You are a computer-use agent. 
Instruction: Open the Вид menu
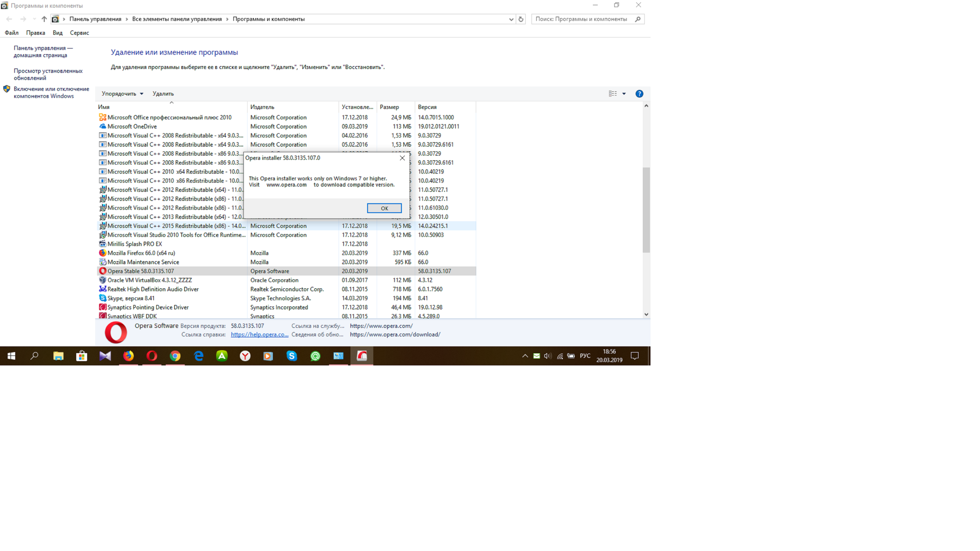(57, 33)
